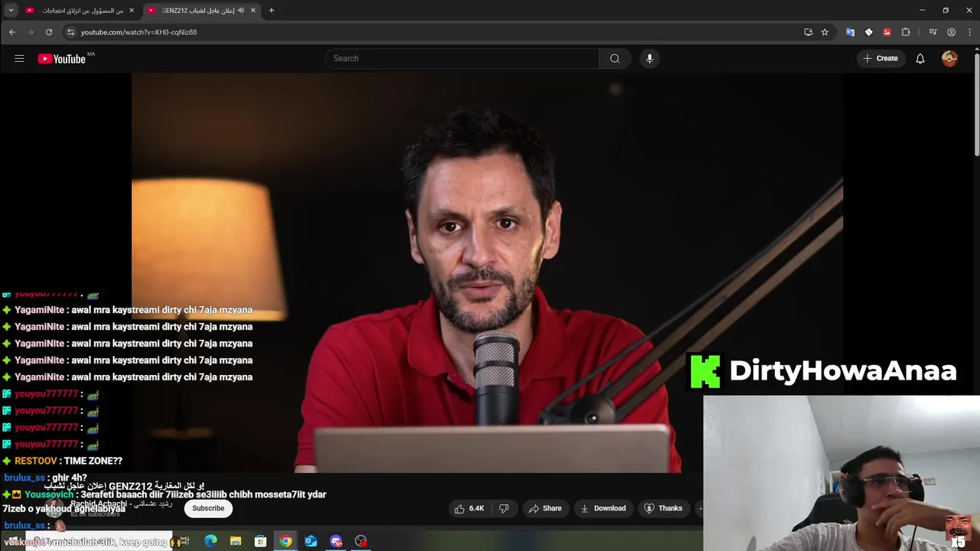Switch to the first YouTube tab
The image size is (980, 551).
(x=80, y=11)
